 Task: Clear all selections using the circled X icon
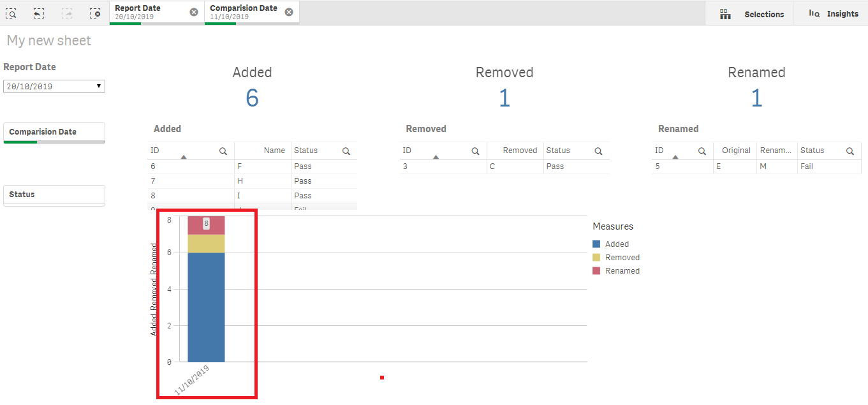[95, 13]
